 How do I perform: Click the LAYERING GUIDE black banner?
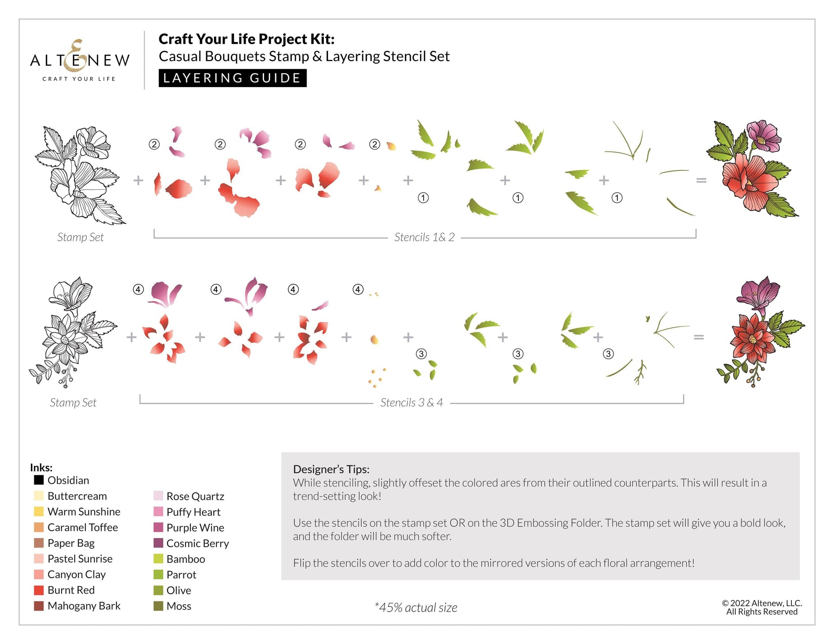[x=233, y=78]
